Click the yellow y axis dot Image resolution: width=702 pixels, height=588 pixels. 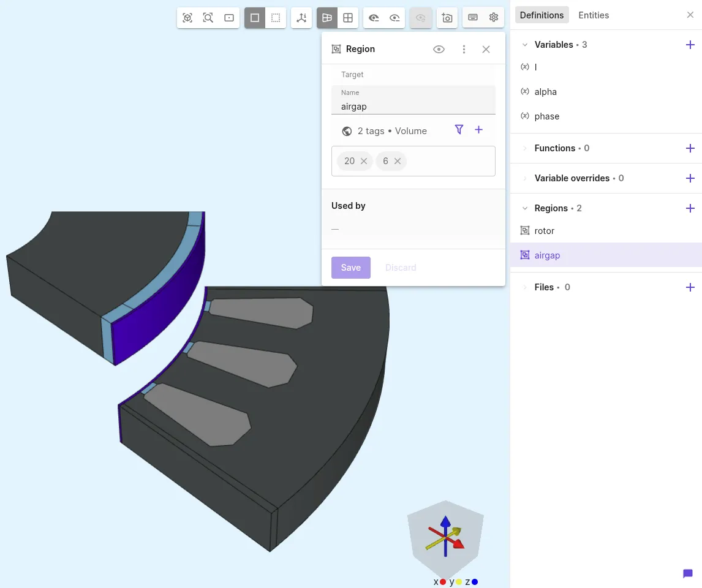pos(458,582)
